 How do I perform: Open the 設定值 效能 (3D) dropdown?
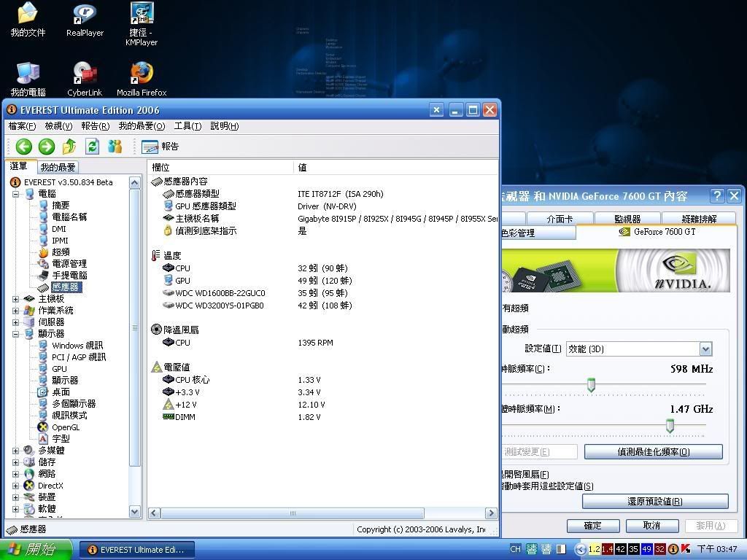coord(705,349)
